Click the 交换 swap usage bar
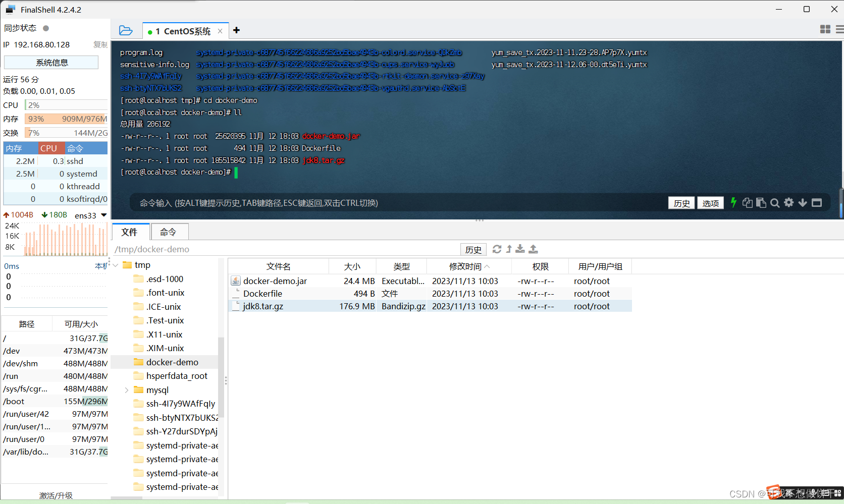844x504 pixels. [x=66, y=133]
